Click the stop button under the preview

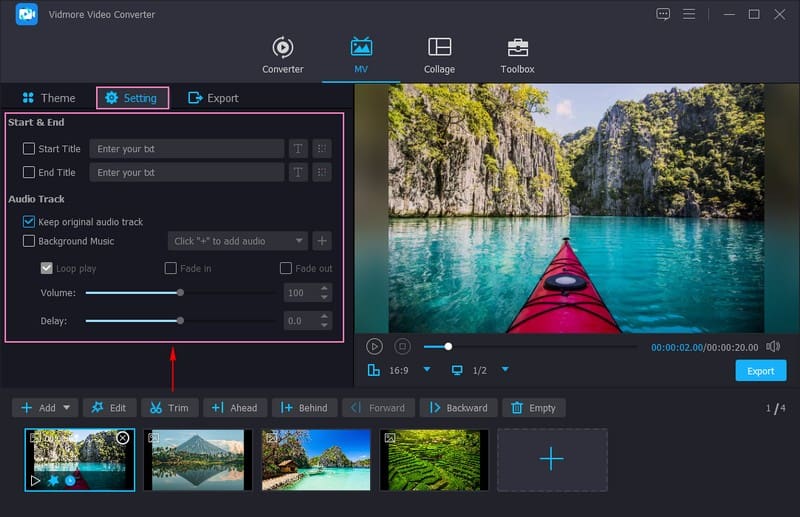[402, 346]
